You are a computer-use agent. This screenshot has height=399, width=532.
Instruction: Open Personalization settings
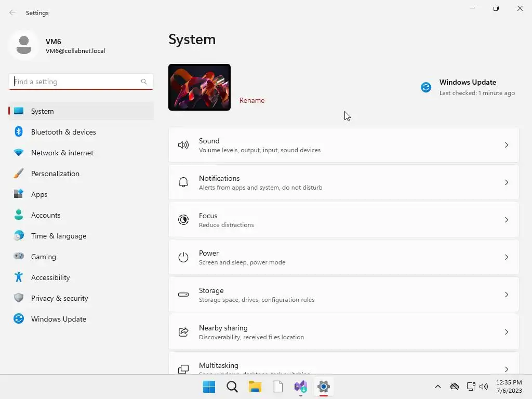click(81, 174)
